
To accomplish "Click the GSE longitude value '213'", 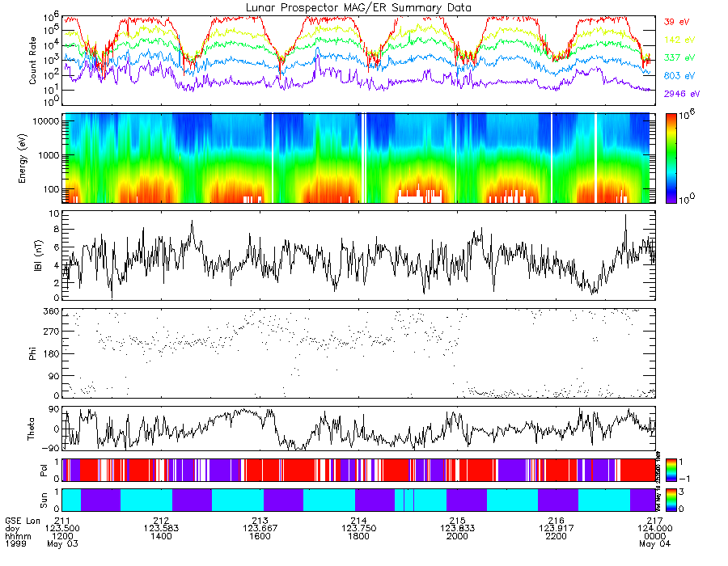I will coord(260,521).
